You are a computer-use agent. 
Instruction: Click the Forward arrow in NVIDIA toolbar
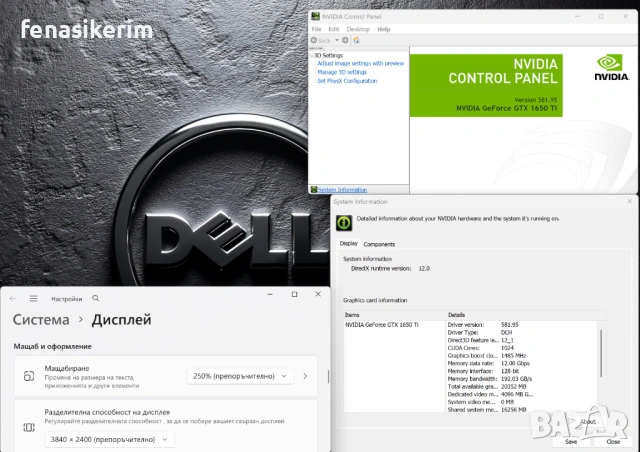pyautogui.click(x=345, y=39)
